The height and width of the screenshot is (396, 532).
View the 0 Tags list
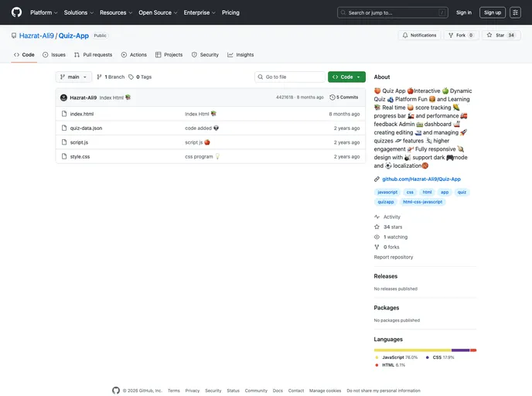(140, 77)
